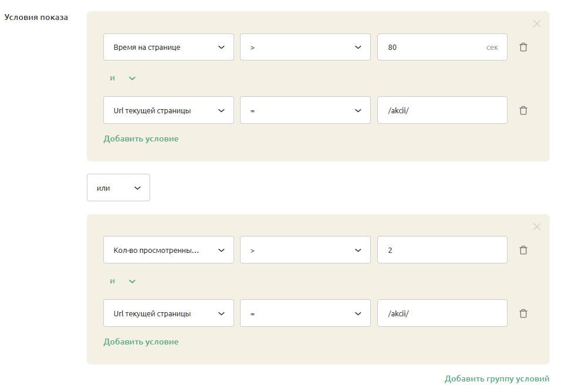Open the 'Время на странице' parameter dropdown

[168, 48]
